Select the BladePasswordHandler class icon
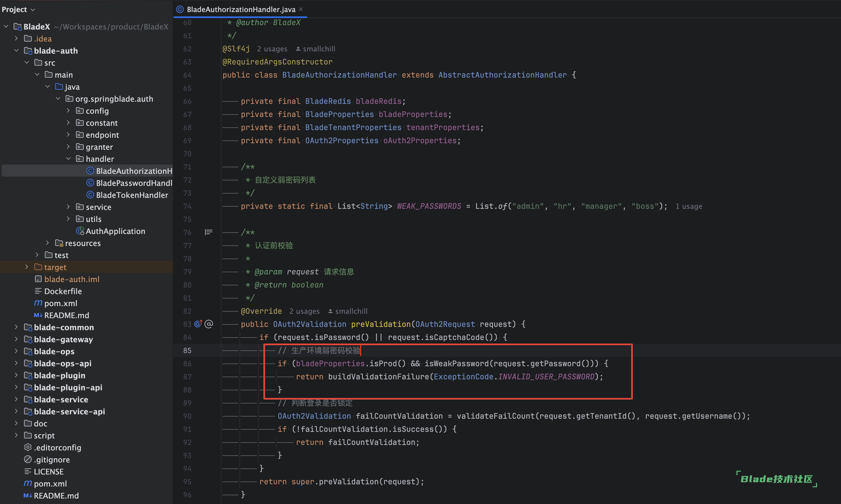841x504 pixels. (90, 183)
